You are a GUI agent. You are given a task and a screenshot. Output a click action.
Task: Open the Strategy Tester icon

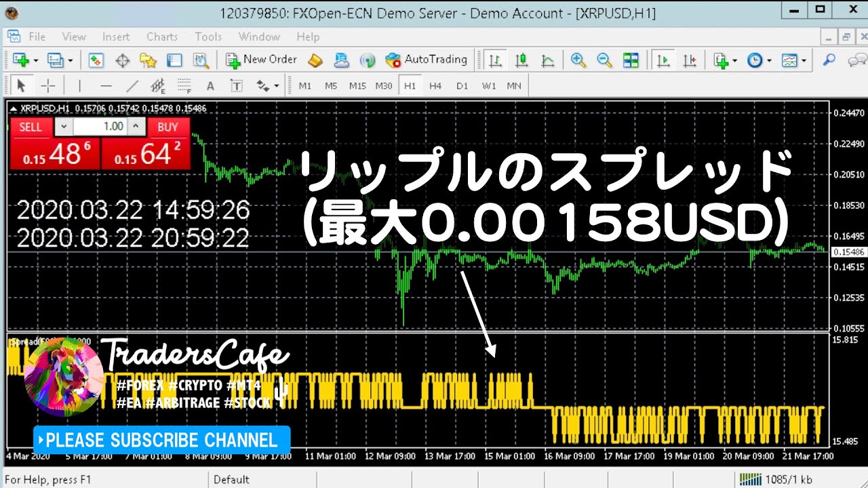[201, 60]
